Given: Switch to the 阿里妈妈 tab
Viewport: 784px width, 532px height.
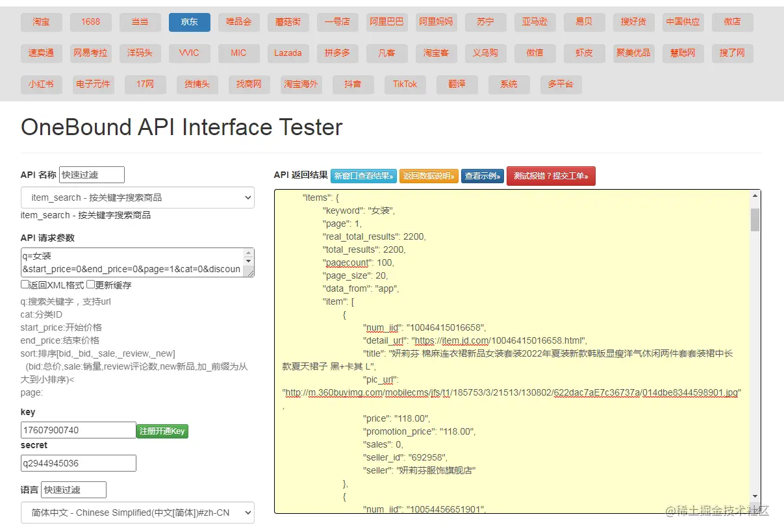Looking at the screenshot, I should point(436,22).
